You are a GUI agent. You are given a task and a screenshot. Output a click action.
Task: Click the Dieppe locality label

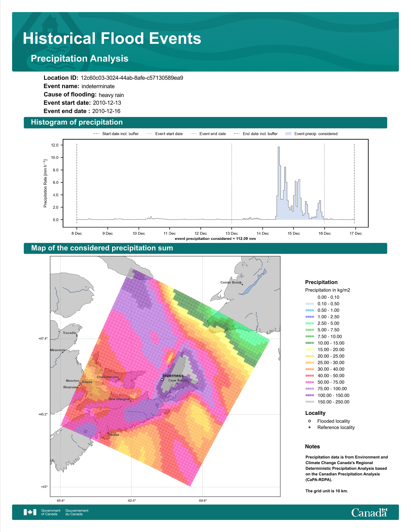[x=87, y=382]
